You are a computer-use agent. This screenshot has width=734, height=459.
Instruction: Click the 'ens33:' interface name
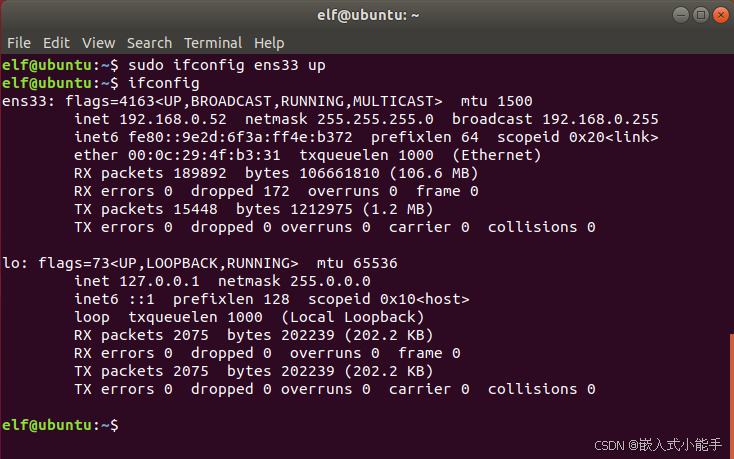point(29,101)
